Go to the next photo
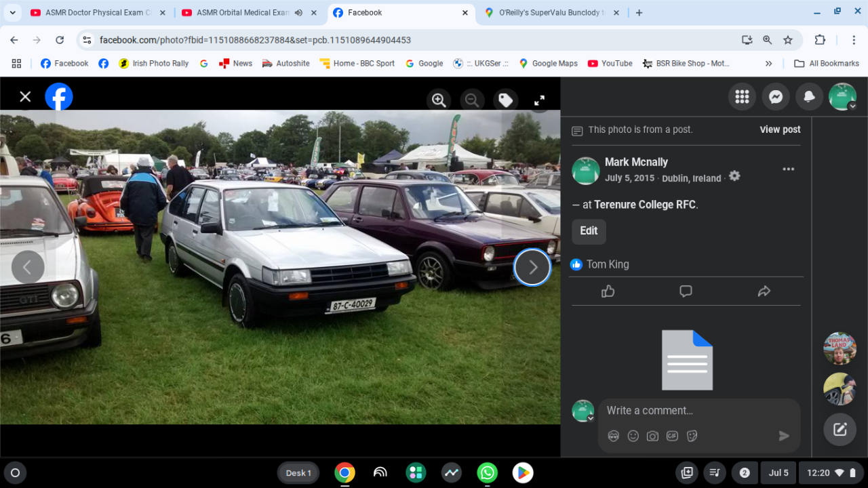This screenshot has height=488, width=868. (x=532, y=268)
